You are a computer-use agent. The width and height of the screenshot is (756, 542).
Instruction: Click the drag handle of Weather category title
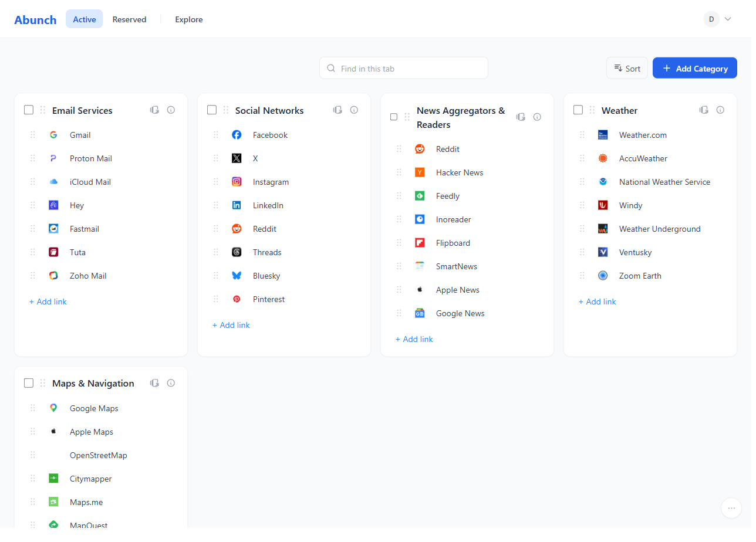click(592, 110)
